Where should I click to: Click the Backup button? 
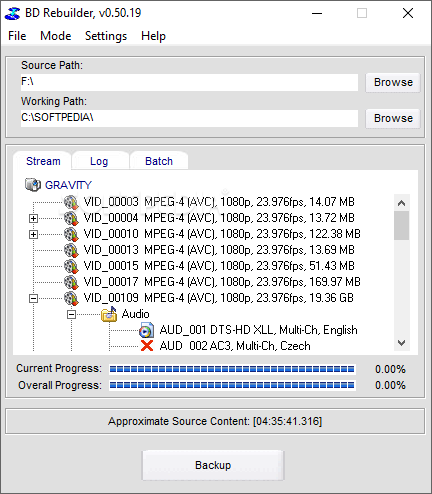coord(213,465)
